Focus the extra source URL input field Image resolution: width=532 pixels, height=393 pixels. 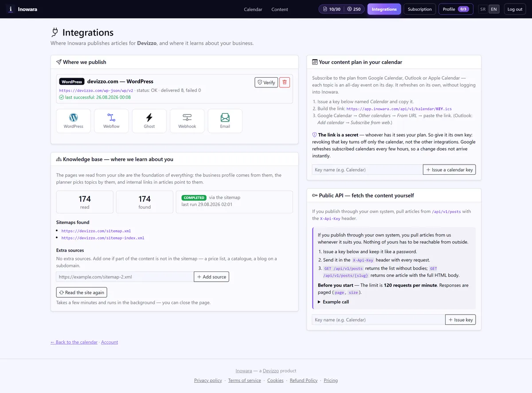click(x=125, y=277)
